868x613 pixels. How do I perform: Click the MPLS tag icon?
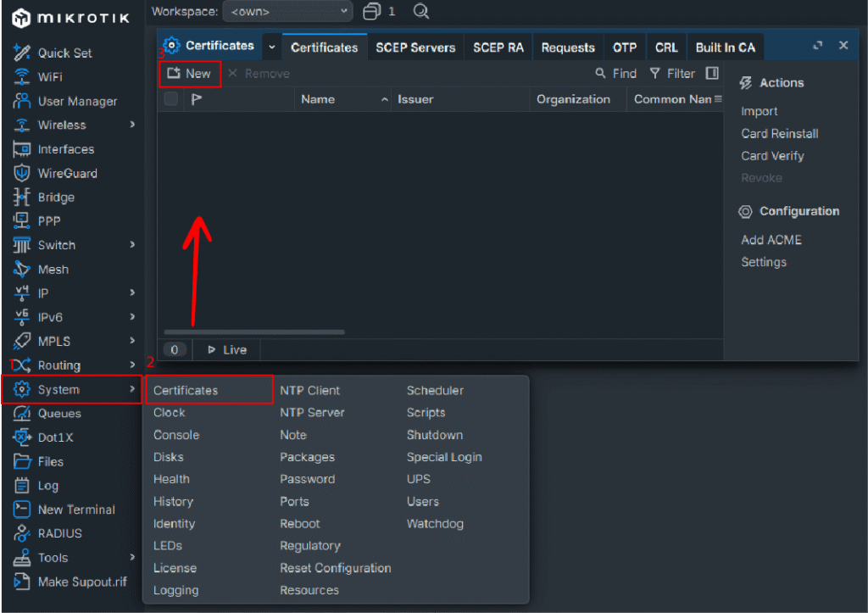coord(21,341)
